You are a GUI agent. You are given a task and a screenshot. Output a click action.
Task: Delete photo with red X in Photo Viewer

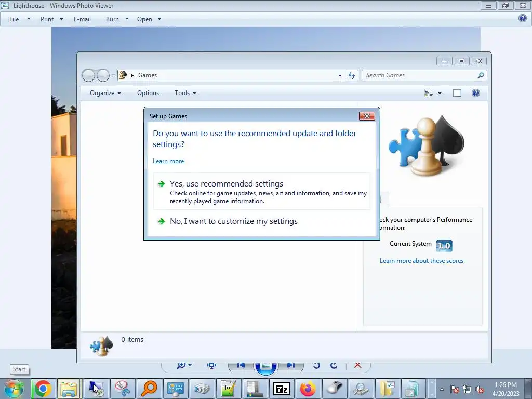(x=357, y=365)
